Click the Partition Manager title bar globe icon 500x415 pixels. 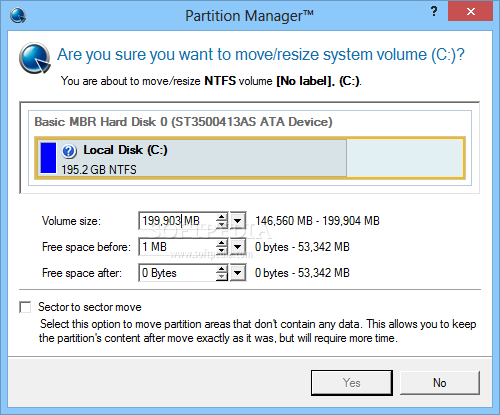point(18,15)
